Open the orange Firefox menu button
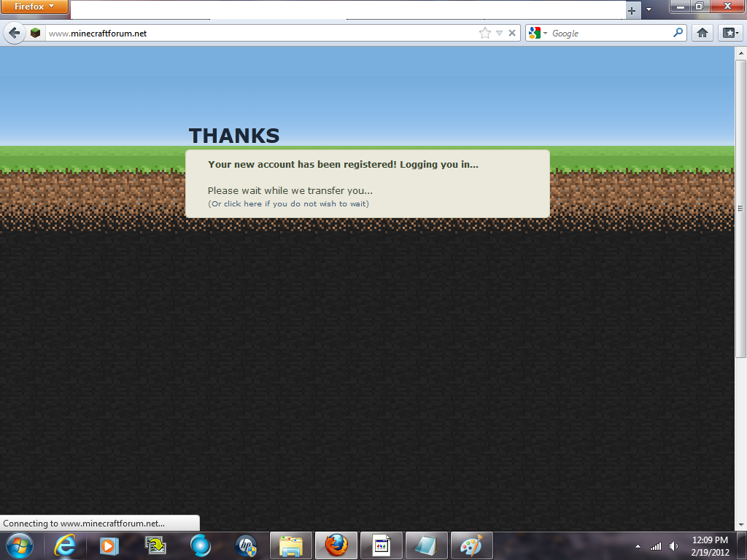Image resolution: width=747 pixels, height=560 pixels. (34, 7)
